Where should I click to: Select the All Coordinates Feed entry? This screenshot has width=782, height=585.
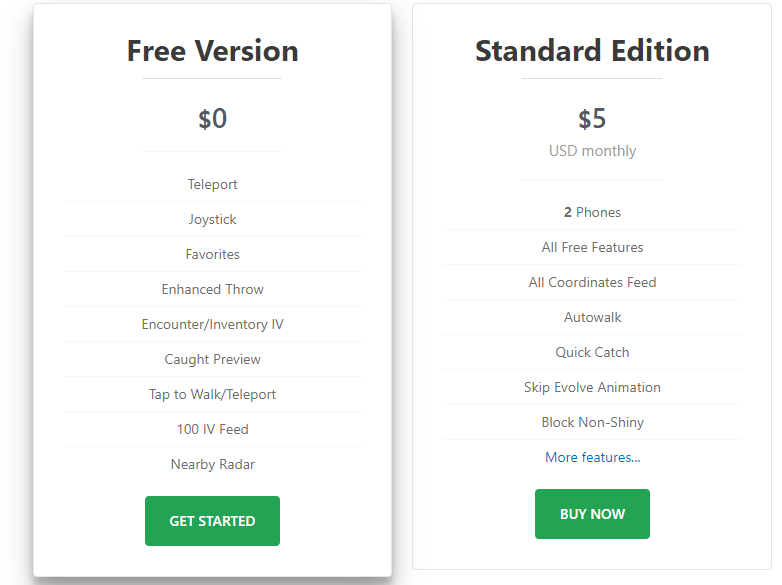pos(592,282)
